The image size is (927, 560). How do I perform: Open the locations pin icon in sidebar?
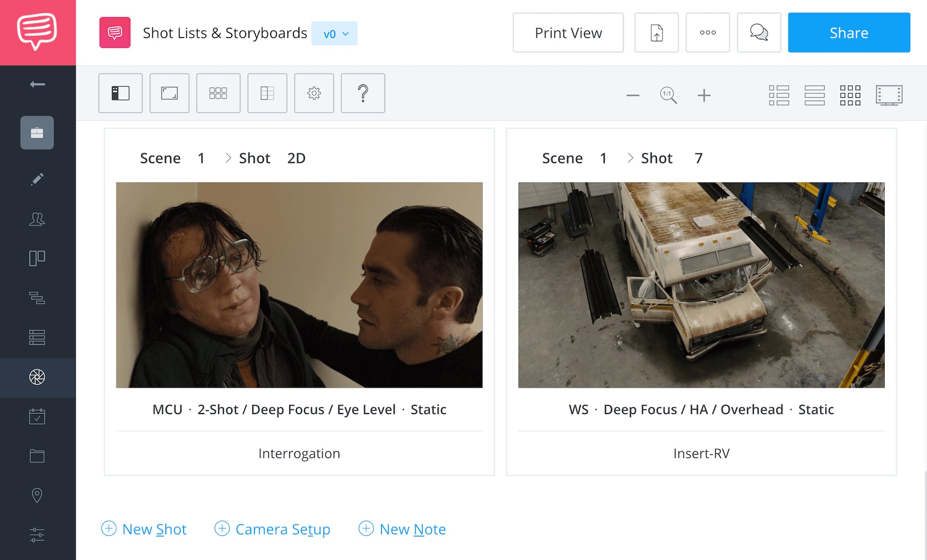coord(37,496)
